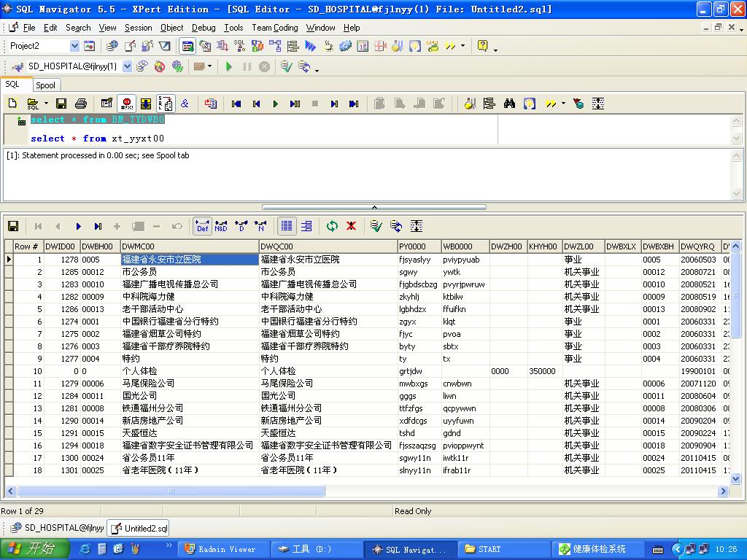Open the START folder from the taskbar
Image resolution: width=747 pixels, height=560 pixels.
[505, 549]
